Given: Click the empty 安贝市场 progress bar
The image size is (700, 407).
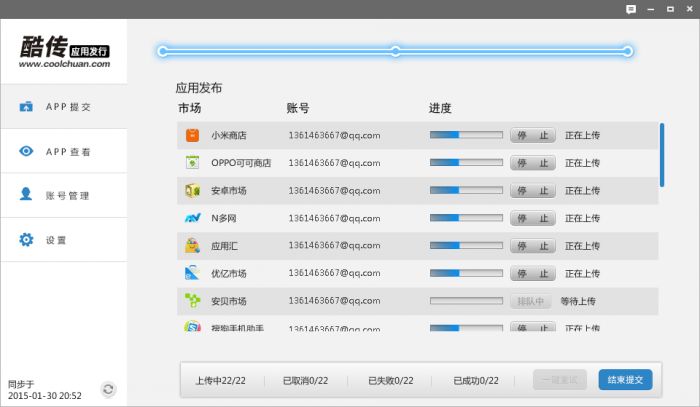Looking at the screenshot, I should (x=466, y=301).
